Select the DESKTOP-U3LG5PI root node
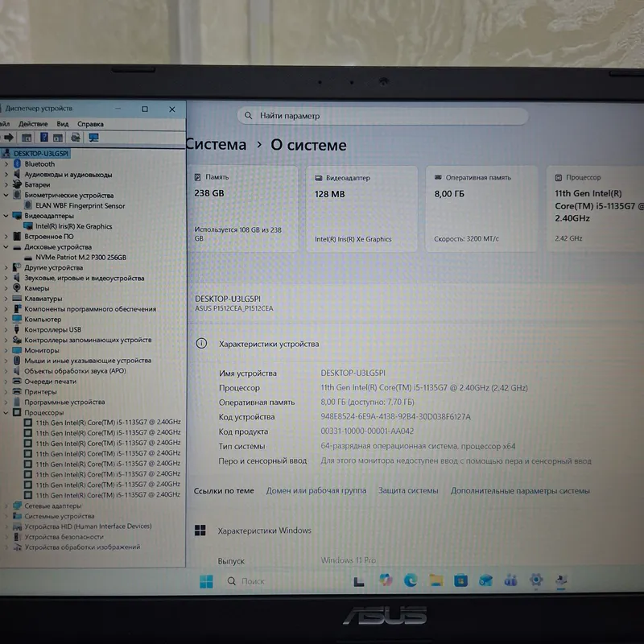Viewport: 644px width, 644px height. [x=41, y=153]
